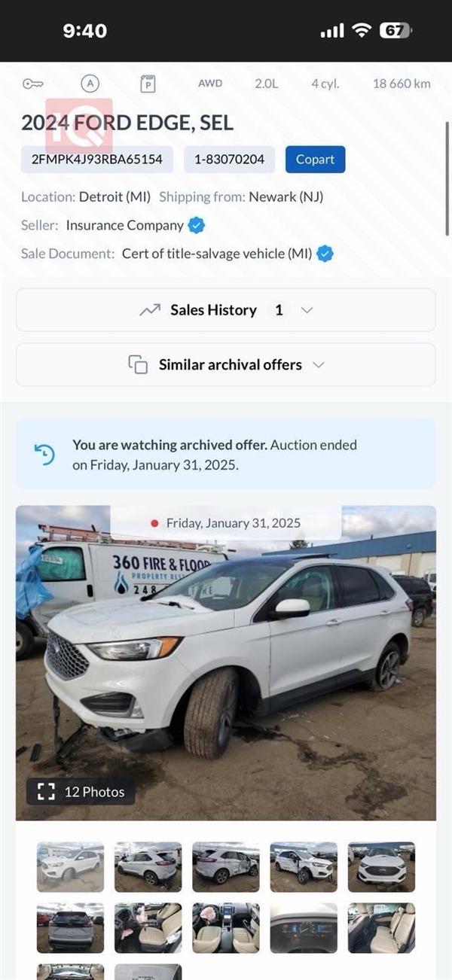
Task: Click the Wi-Fi icon in the status bar
Action: 361,29
